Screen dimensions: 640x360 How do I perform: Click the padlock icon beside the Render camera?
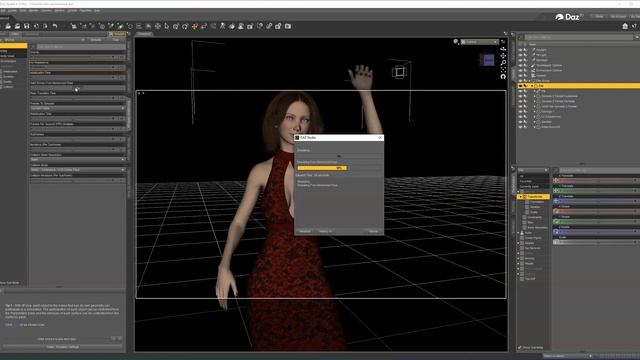(279, 26)
